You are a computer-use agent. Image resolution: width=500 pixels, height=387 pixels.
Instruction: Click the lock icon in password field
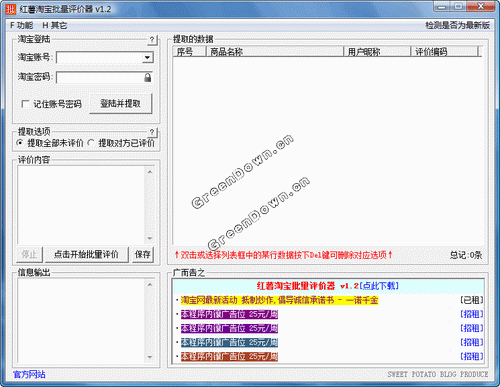pos(148,78)
